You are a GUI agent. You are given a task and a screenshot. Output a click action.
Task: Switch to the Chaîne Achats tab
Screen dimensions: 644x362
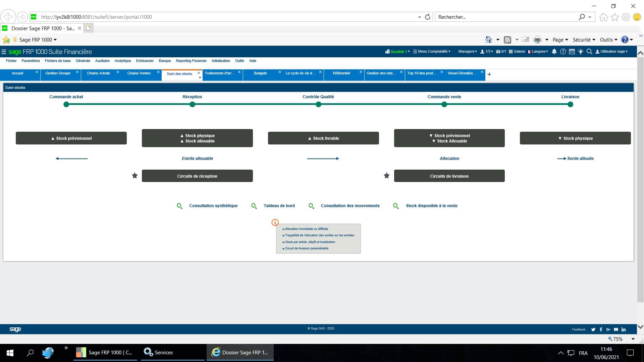[98, 73]
